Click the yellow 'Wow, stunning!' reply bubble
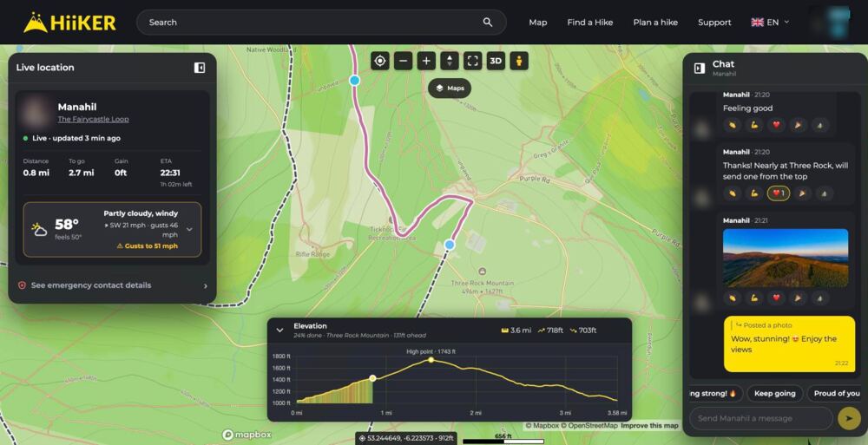Image resolution: width=868 pixels, height=445 pixels. pyautogui.click(x=789, y=344)
